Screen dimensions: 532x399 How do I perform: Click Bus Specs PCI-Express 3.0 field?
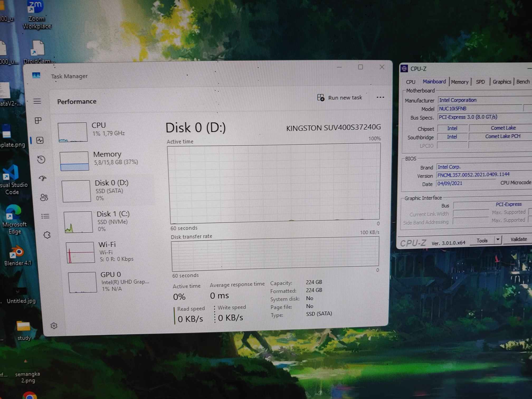[485, 117]
